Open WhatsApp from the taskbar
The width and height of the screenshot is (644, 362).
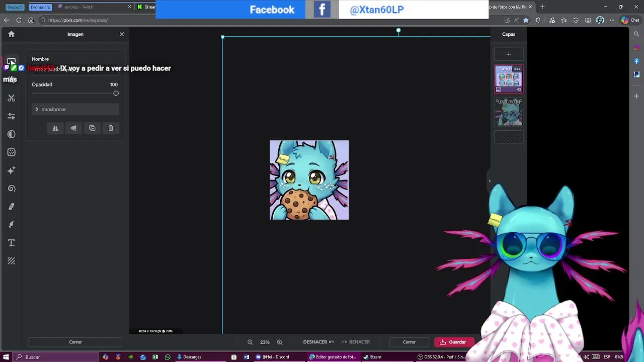click(168, 357)
